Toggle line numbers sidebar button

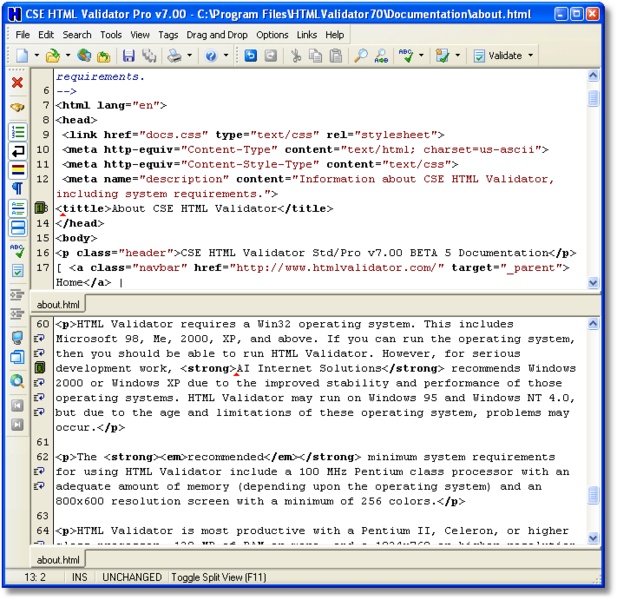[18, 132]
